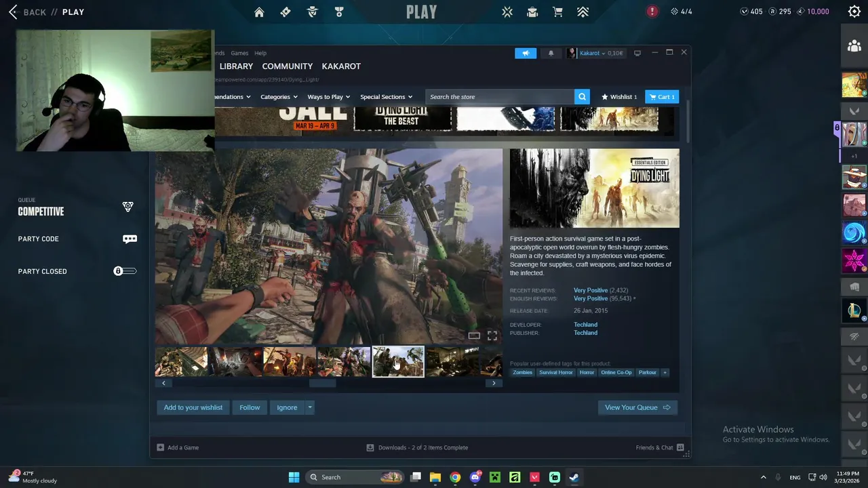Open Windows Start menu

294,477
